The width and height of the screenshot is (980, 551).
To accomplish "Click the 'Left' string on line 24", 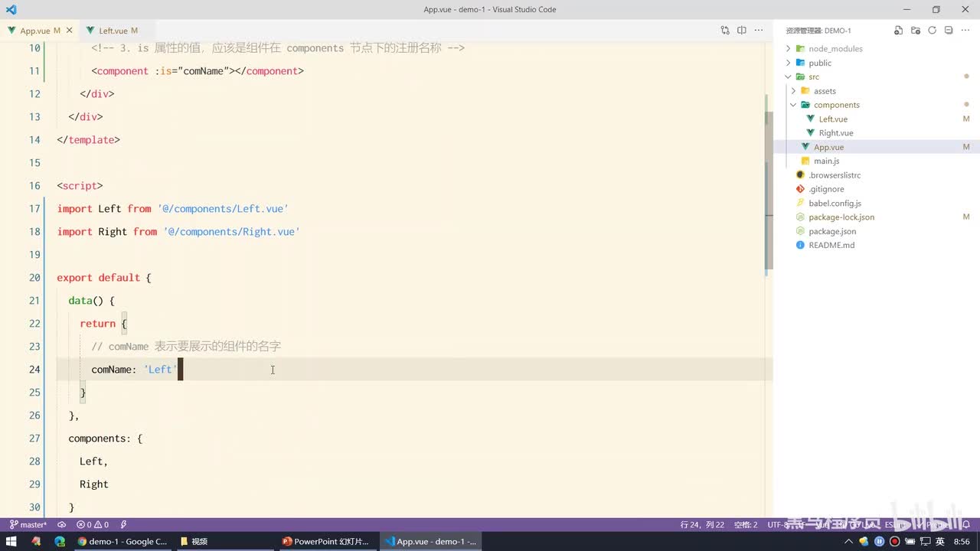I will 161,370.
